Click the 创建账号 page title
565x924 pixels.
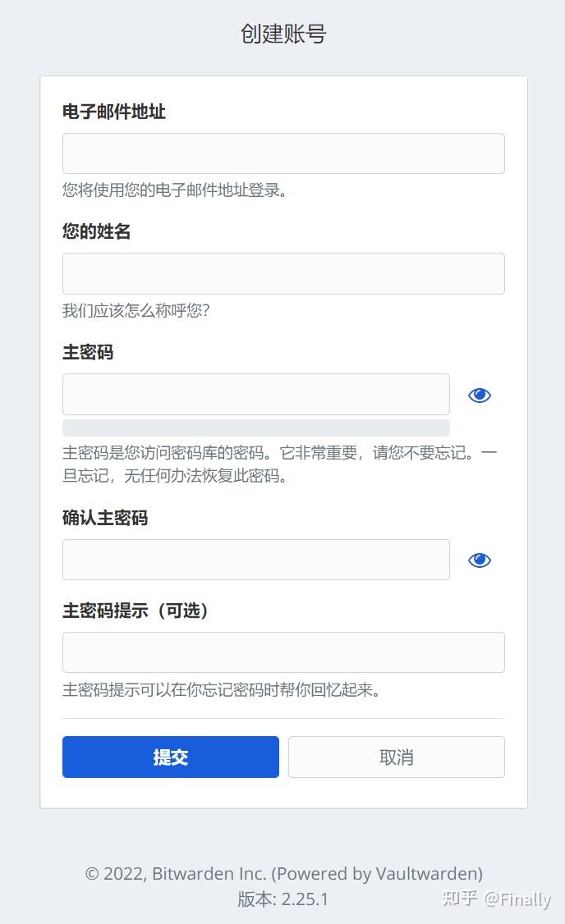(282, 33)
